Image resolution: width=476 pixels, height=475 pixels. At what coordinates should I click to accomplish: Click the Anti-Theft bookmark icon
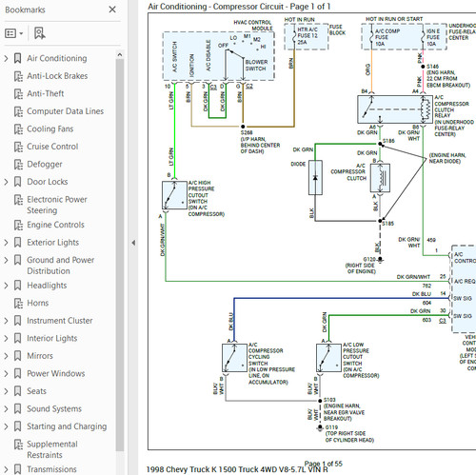(x=18, y=94)
